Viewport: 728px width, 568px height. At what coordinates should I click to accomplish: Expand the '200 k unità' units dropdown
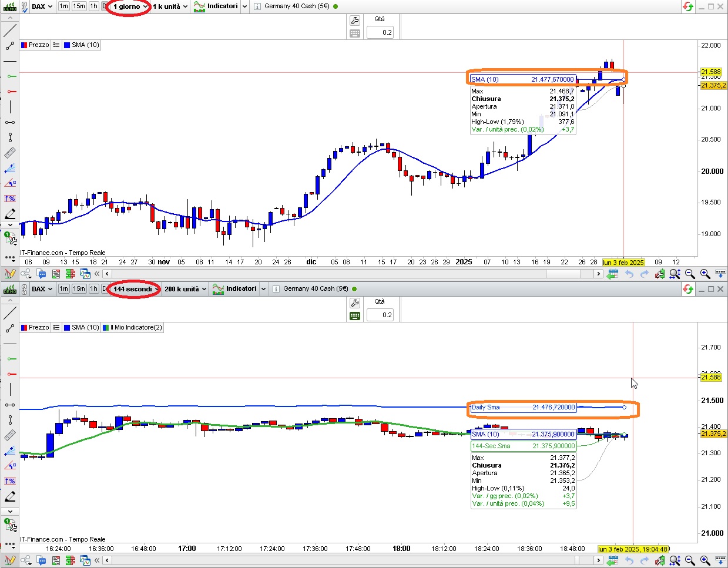185,289
